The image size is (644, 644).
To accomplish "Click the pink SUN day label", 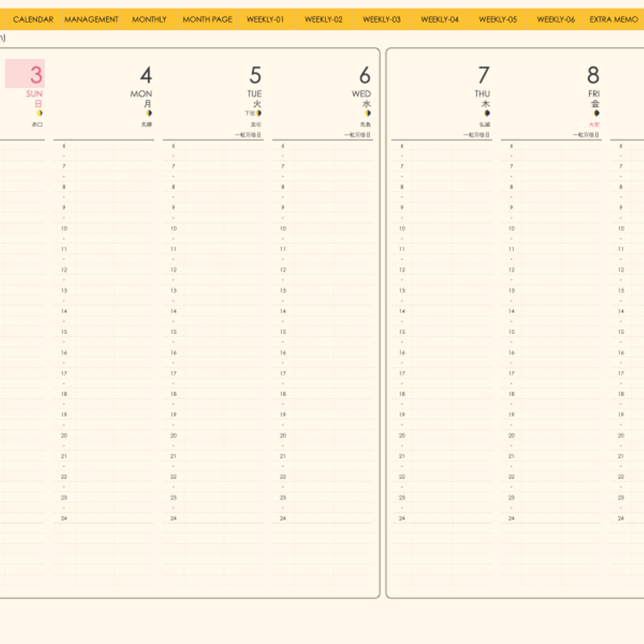I will click(34, 94).
